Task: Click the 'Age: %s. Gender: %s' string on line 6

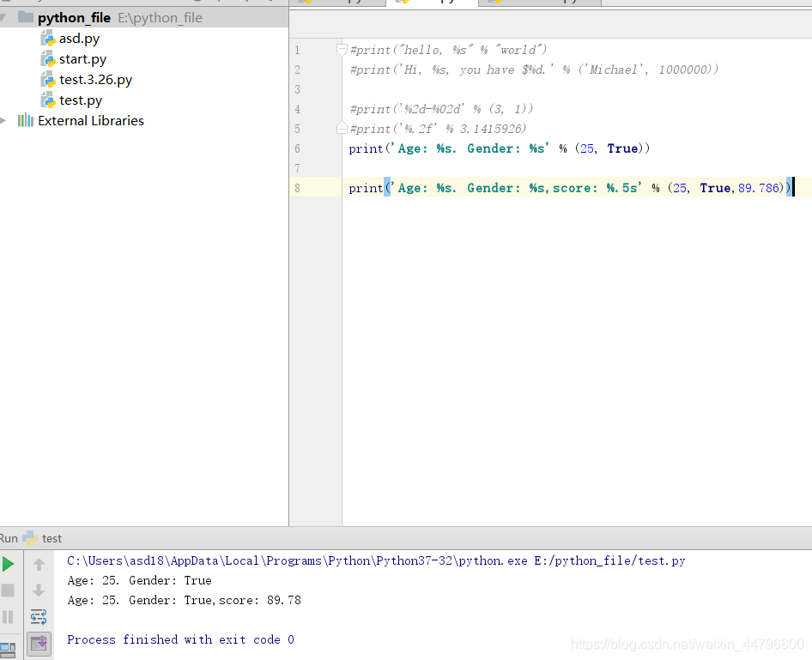Action: pos(470,148)
